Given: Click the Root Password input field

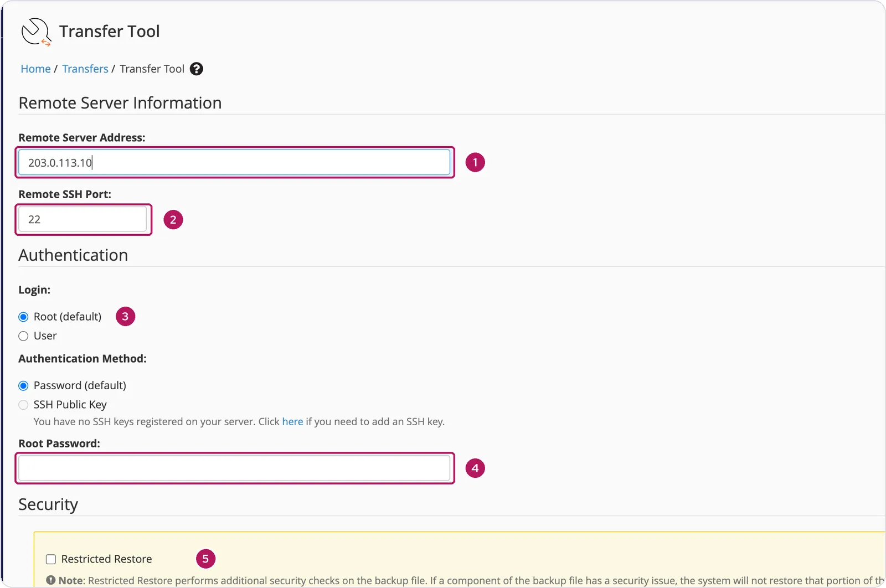Looking at the screenshot, I should [234, 468].
